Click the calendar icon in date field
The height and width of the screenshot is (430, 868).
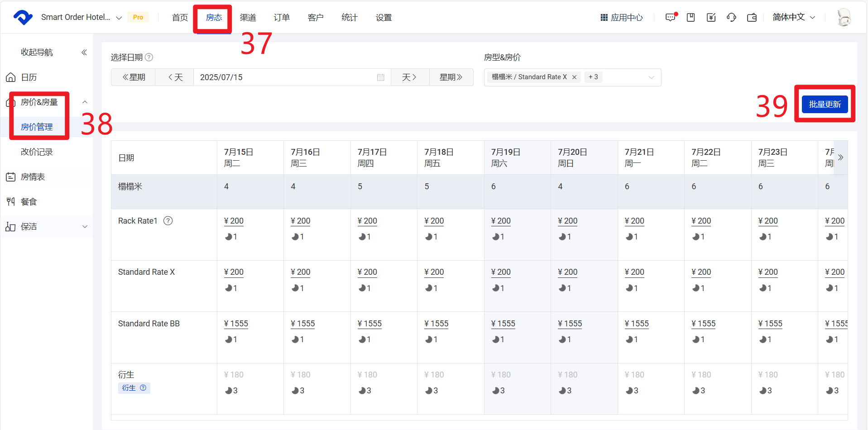[x=380, y=77]
